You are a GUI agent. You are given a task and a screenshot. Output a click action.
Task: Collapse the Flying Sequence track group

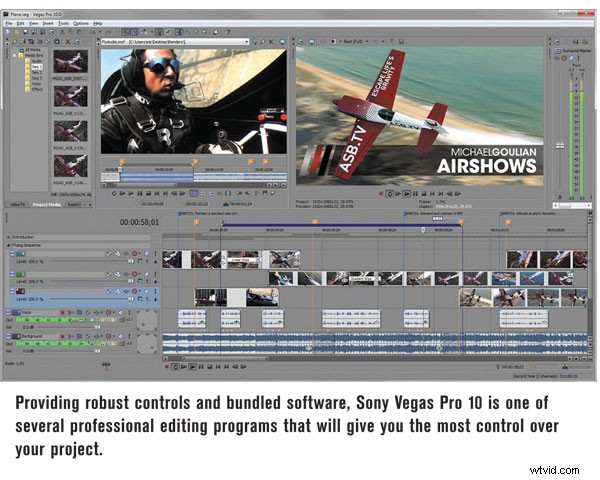pos(8,245)
